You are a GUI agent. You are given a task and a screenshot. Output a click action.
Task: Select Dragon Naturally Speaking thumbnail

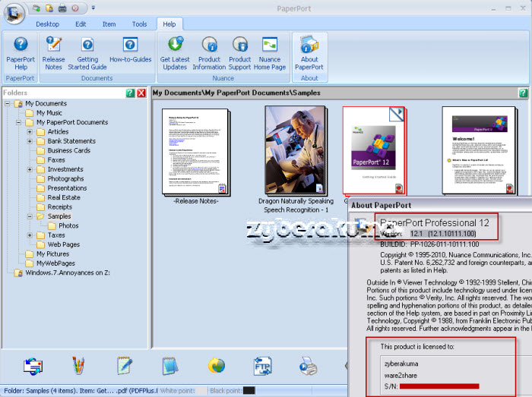point(296,151)
